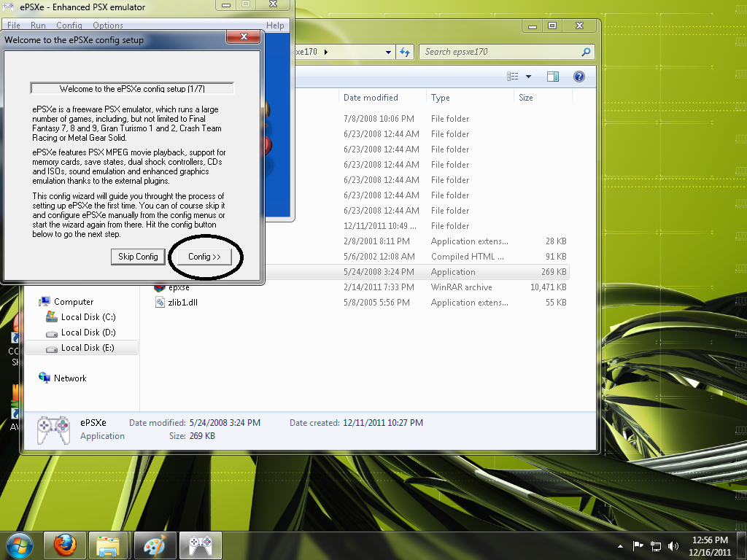Viewport: 747px width, 560px height.
Task: Click the Local Disk (E:) drive icon
Action: (52, 349)
